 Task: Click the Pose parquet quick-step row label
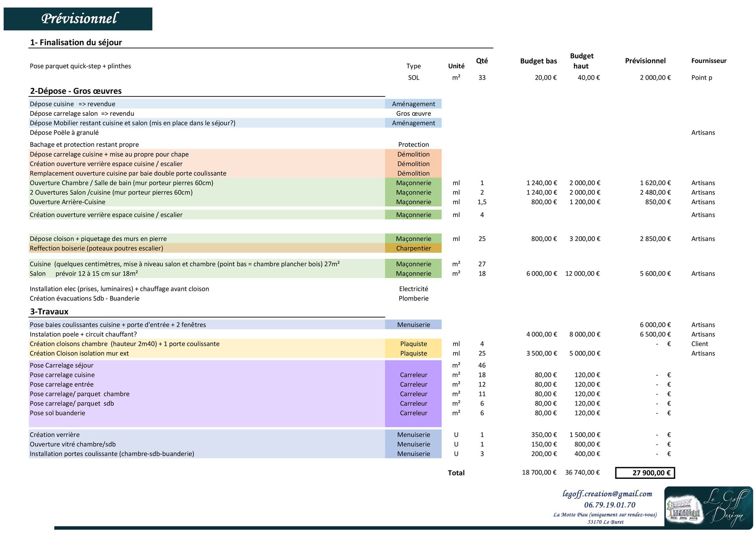click(x=80, y=66)
